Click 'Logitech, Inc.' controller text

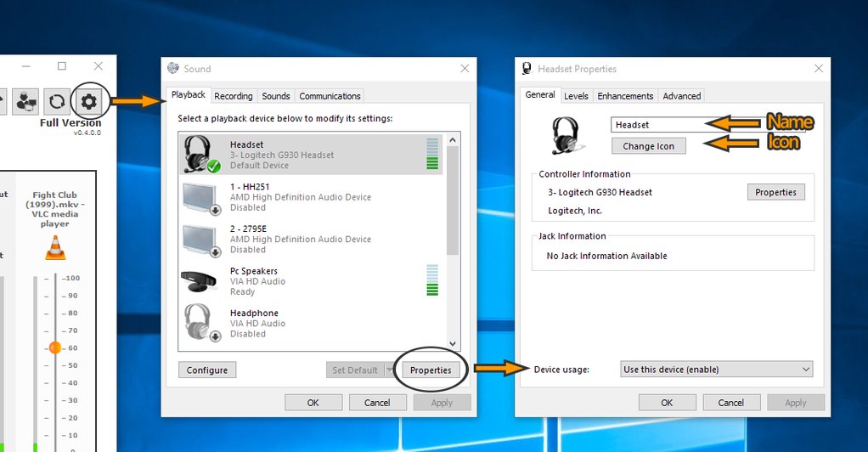coord(575,211)
